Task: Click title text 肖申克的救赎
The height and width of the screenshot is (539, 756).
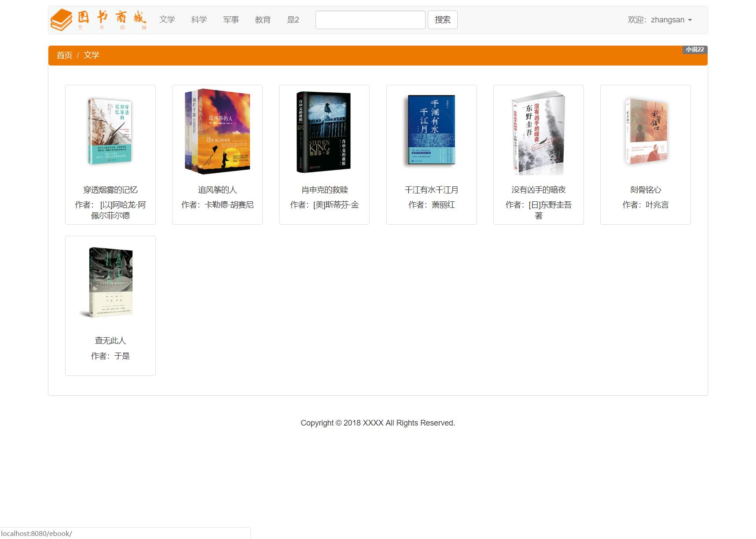Action: pos(324,190)
